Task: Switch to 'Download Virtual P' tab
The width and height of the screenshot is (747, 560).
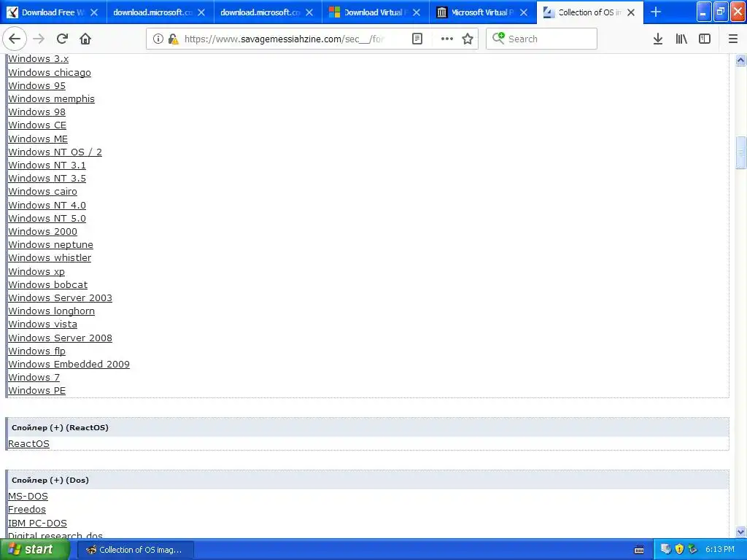Action: 376,12
